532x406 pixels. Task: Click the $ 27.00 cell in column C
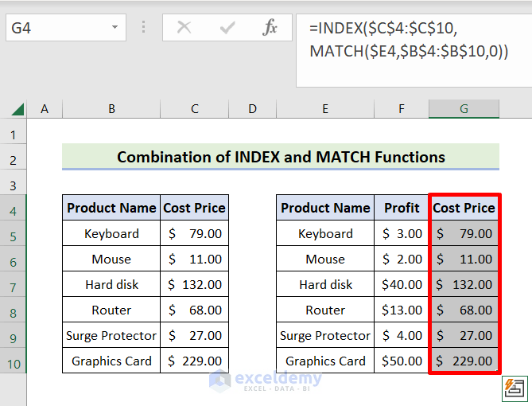pyautogui.click(x=194, y=335)
